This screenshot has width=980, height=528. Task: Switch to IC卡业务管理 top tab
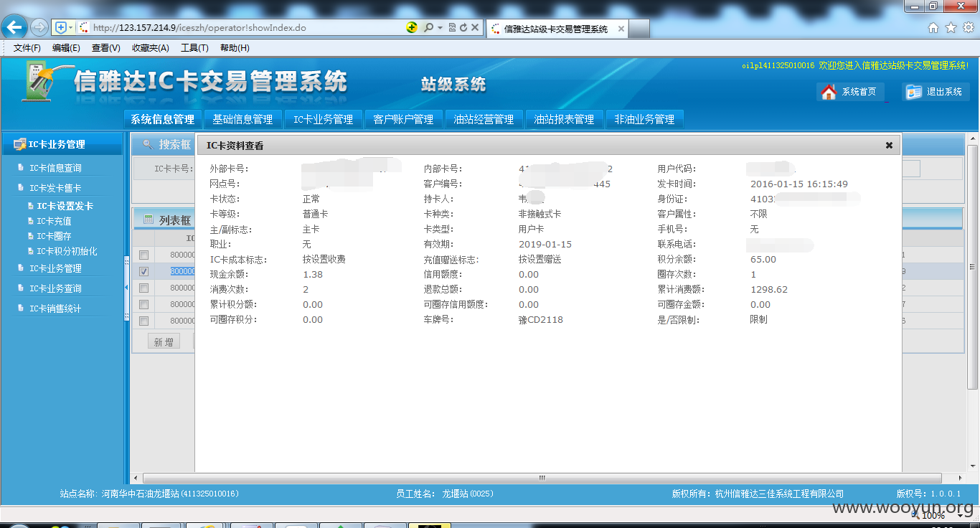(323, 119)
